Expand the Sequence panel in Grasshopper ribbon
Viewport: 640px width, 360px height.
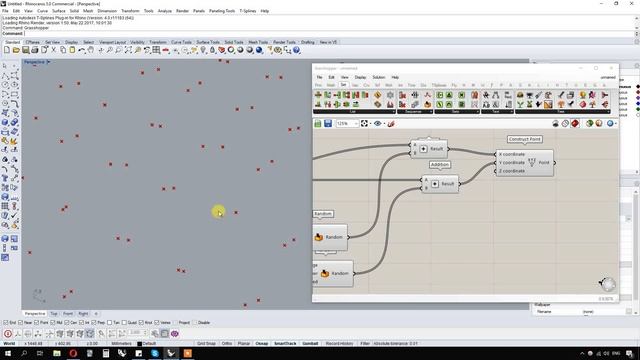click(415, 111)
